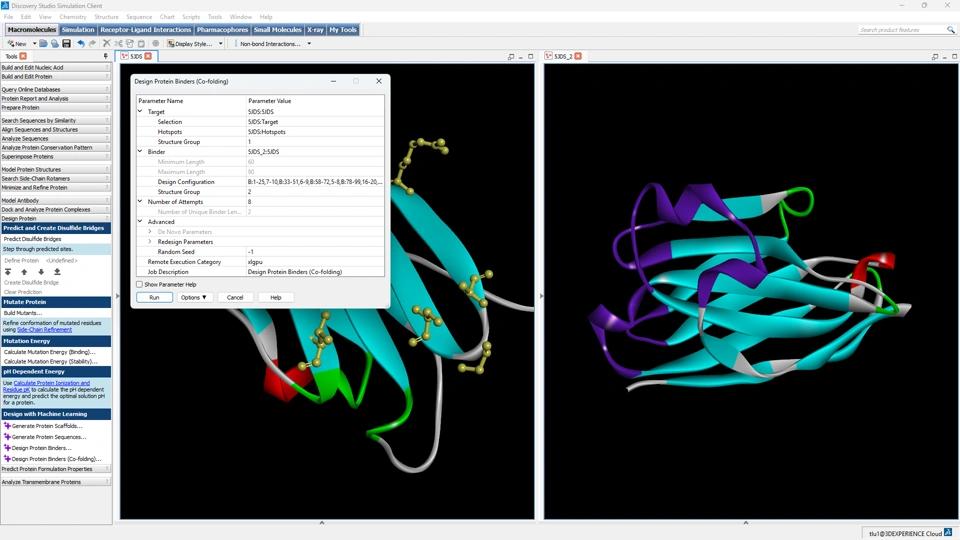This screenshot has height=540, width=960.
Task: Minimize the 5JDS view pane
Action: click(x=521, y=56)
